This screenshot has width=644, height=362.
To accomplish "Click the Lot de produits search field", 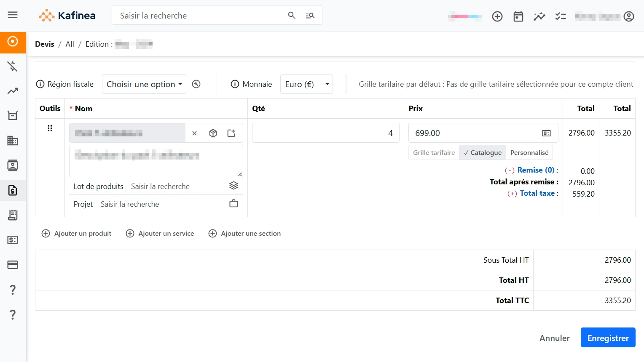I will (x=177, y=186).
